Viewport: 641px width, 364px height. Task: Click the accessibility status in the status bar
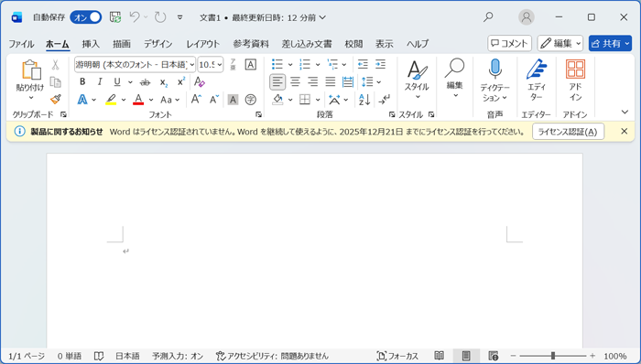click(272, 356)
